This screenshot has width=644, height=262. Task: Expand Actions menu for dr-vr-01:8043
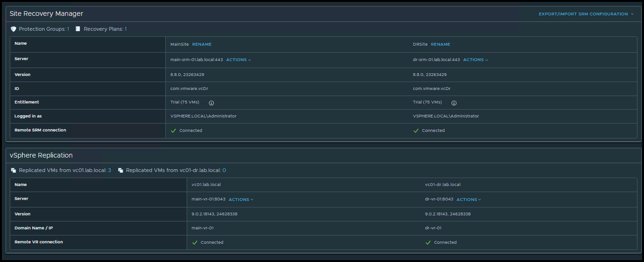coord(468,200)
